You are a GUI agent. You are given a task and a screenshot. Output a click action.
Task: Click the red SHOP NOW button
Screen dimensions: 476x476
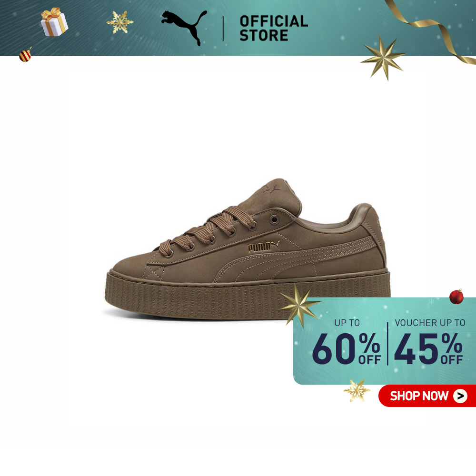[x=427, y=396]
